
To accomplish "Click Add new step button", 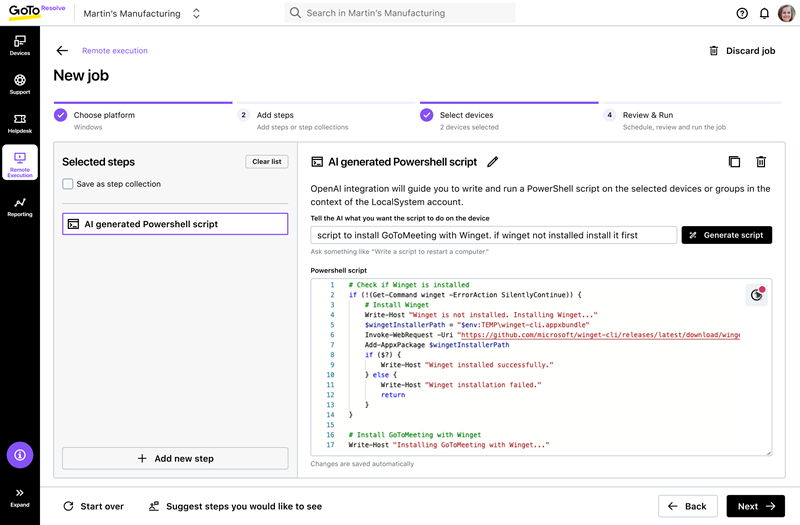I will [175, 459].
